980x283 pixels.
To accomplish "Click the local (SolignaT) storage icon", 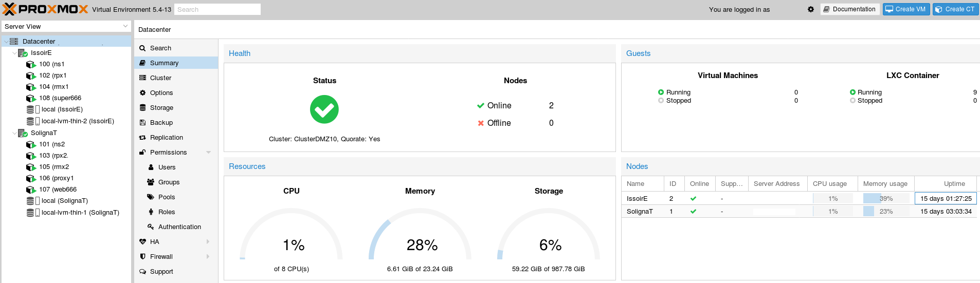I will (x=33, y=201).
